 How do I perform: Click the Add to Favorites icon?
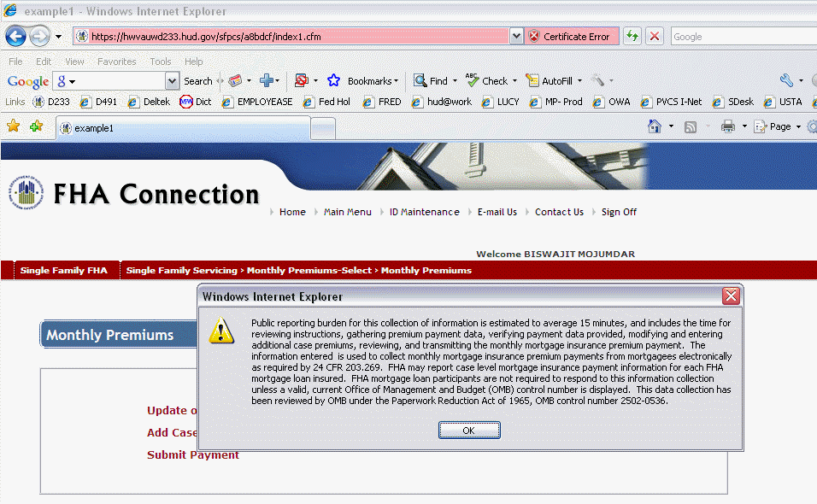[x=36, y=126]
